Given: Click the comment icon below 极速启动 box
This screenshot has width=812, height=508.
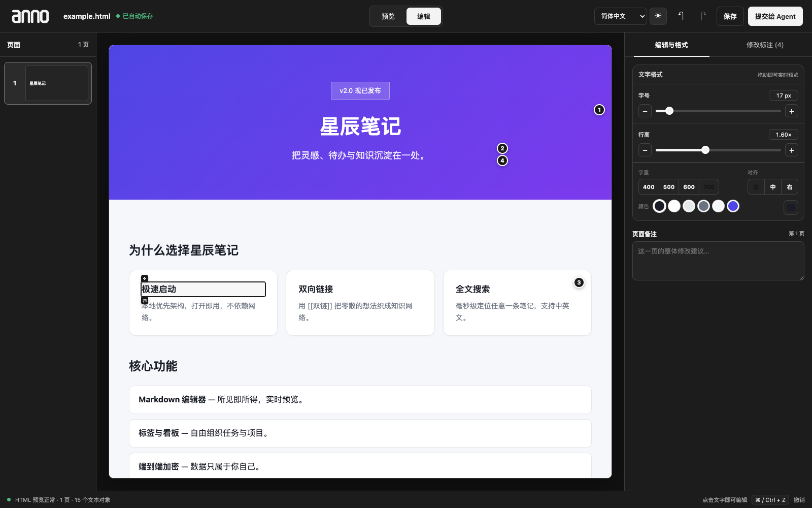Looking at the screenshot, I should [145, 301].
